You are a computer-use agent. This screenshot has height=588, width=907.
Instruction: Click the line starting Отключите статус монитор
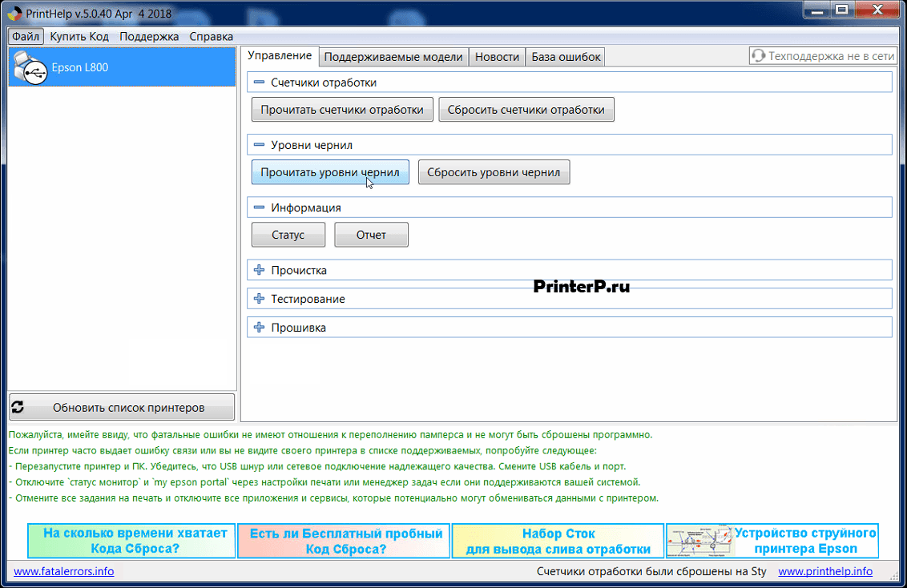pyautogui.click(x=325, y=481)
